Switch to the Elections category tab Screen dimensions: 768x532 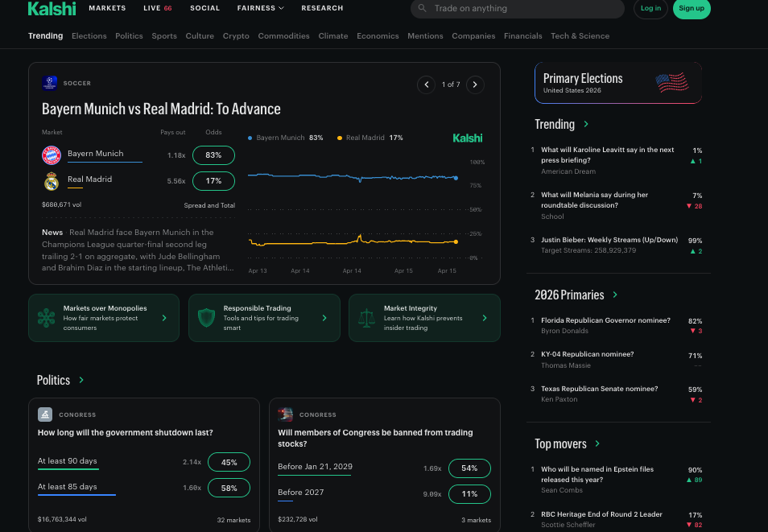(x=89, y=35)
